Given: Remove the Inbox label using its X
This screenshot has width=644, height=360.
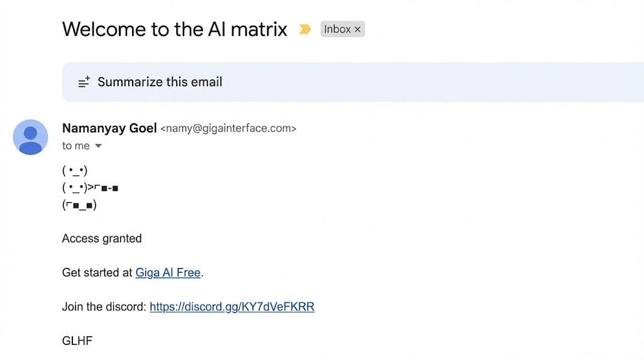Looking at the screenshot, I should click(x=358, y=29).
